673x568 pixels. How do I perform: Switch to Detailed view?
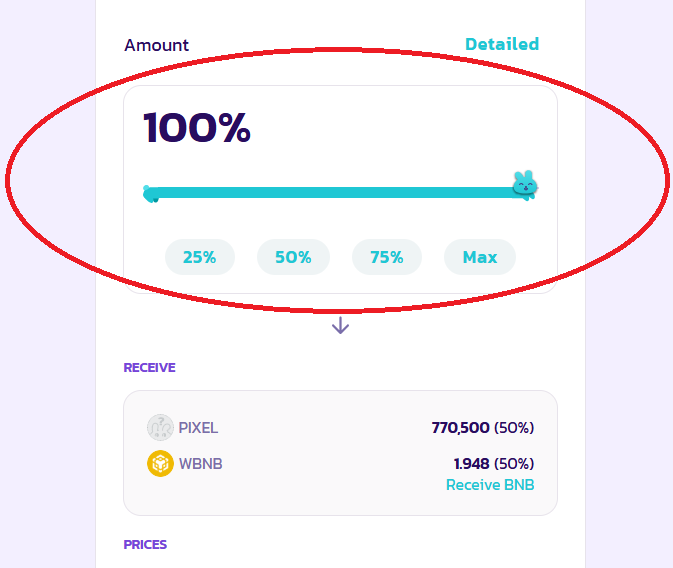(502, 44)
